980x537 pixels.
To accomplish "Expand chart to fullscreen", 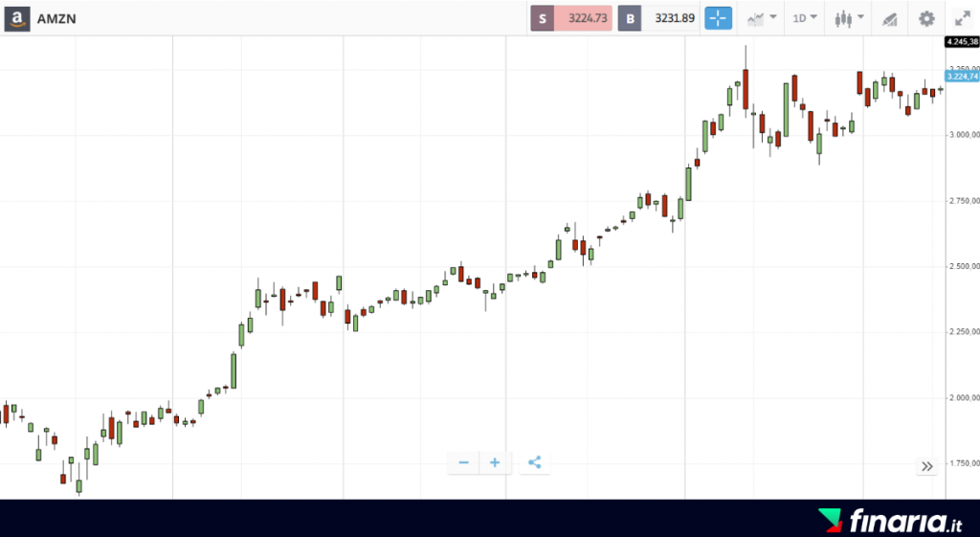I will (x=963, y=19).
